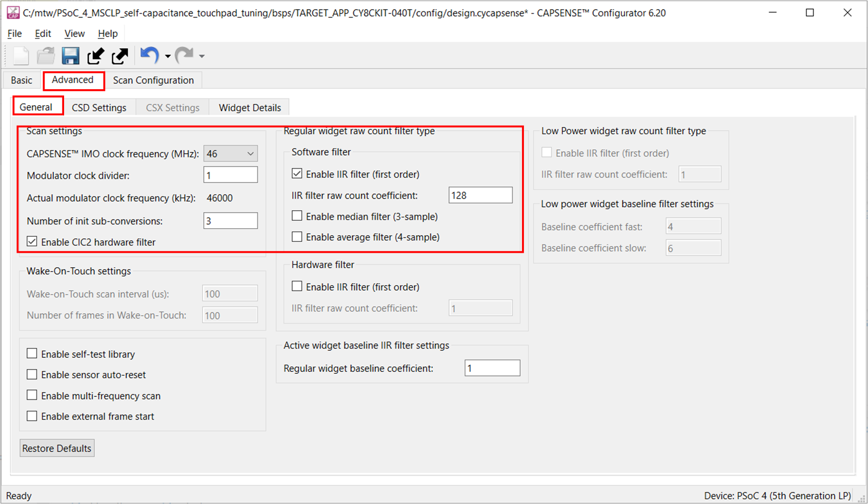868x504 pixels.
Task: Click the Import toolbar icon
Action: (x=95, y=55)
